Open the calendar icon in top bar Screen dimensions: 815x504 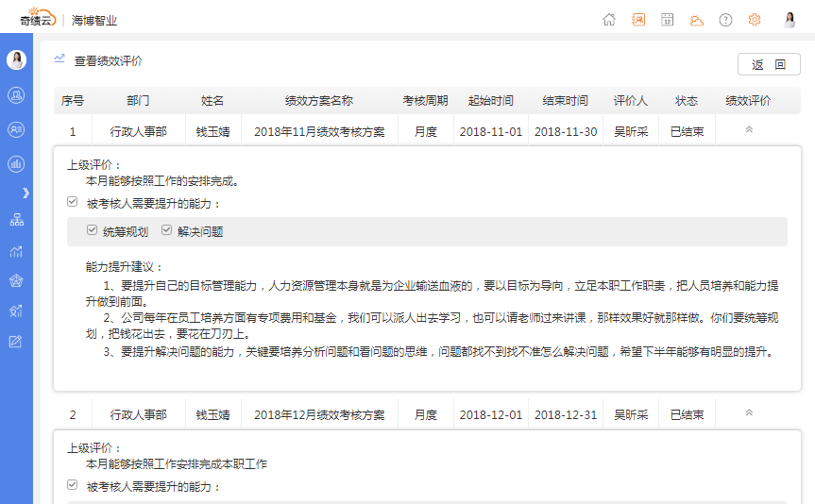(x=668, y=20)
